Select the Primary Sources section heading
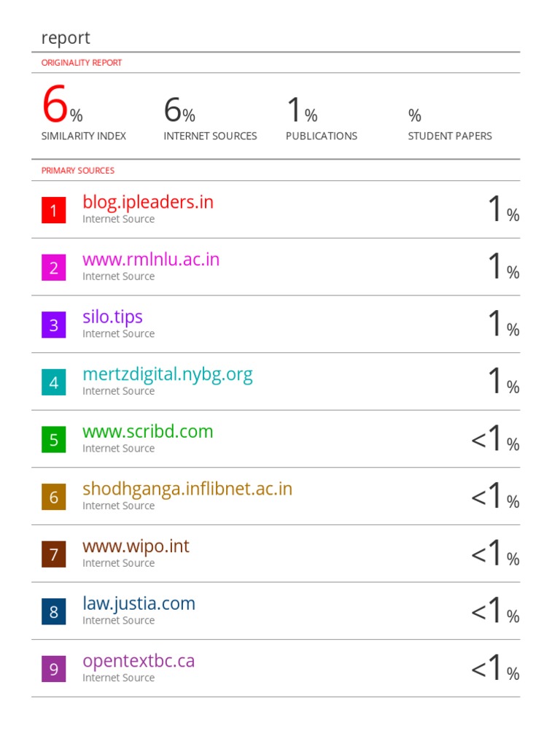The width and height of the screenshot is (560, 747). point(78,171)
